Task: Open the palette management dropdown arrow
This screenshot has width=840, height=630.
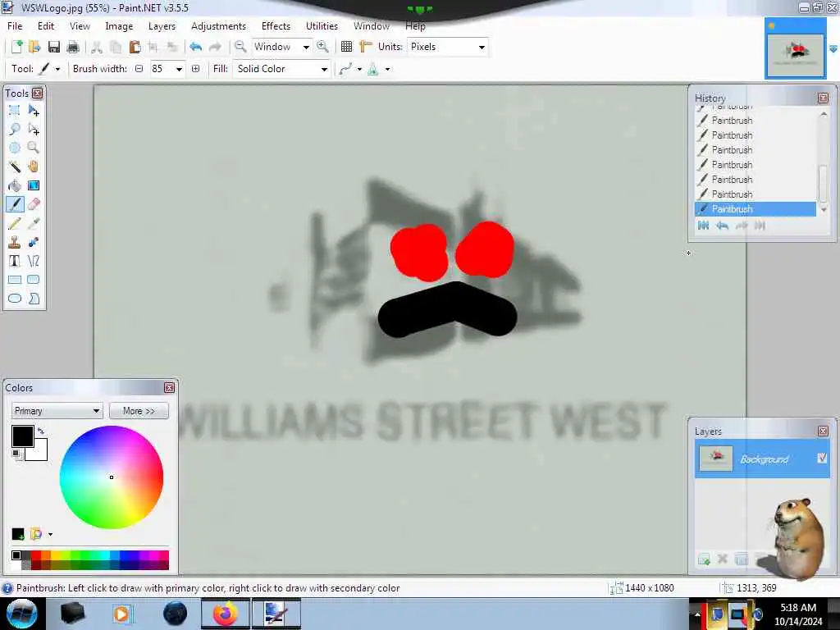Action: coord(50,534)
